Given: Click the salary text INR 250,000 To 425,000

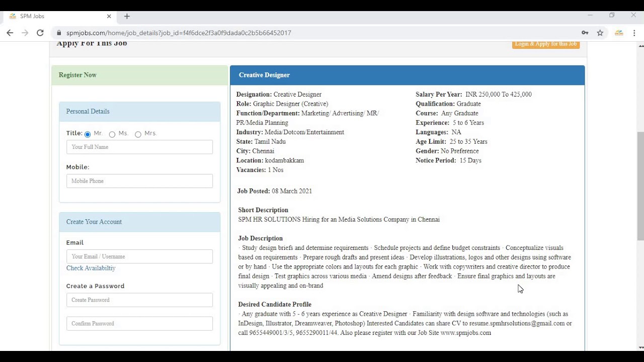Looking at the screenshot, I should tap(498, 94).
